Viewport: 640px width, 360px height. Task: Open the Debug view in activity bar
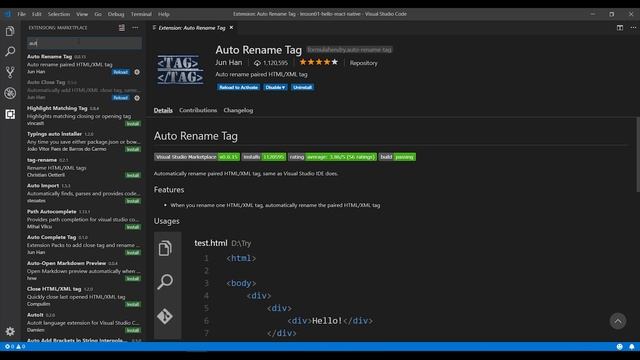click(10, 93)
